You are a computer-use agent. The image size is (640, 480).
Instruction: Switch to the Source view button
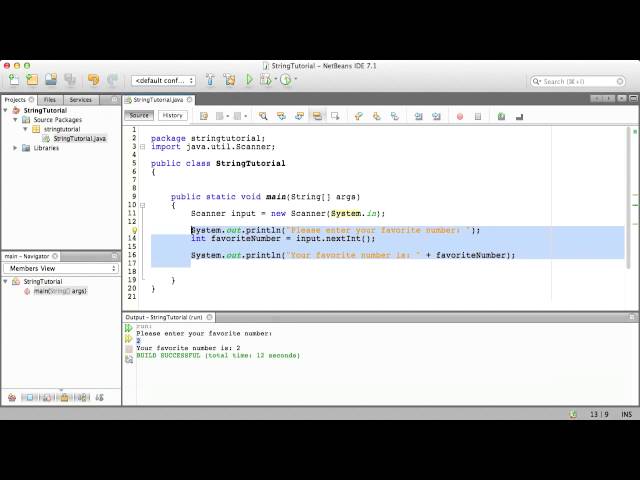click(x=139, y=116)
